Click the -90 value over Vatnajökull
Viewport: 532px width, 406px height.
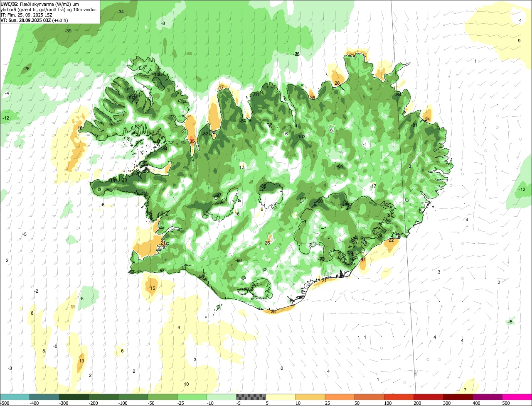coord(320,201)
